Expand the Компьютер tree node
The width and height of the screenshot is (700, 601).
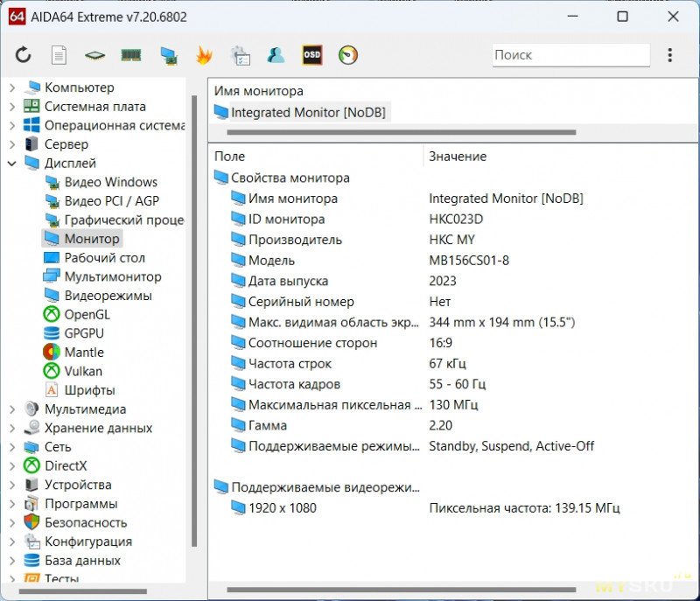12,87
